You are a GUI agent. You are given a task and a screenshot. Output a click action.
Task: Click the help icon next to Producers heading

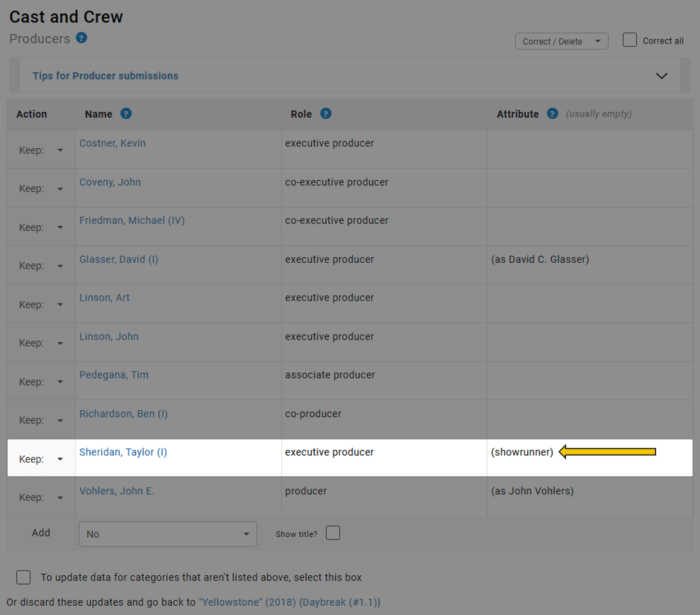pyautogui.click(x=82, y=38)
